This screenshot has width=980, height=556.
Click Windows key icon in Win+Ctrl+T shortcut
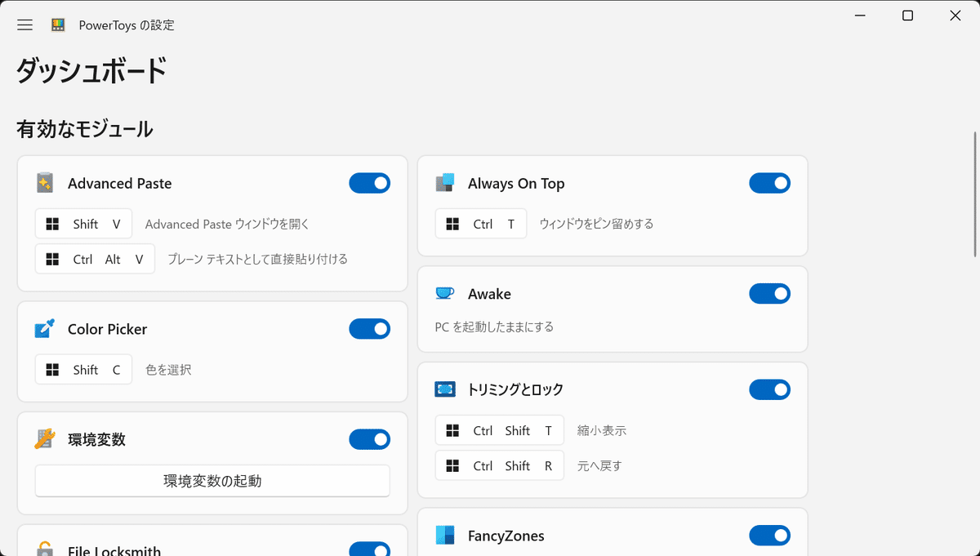pyautogui.click(x=453, y=224)
